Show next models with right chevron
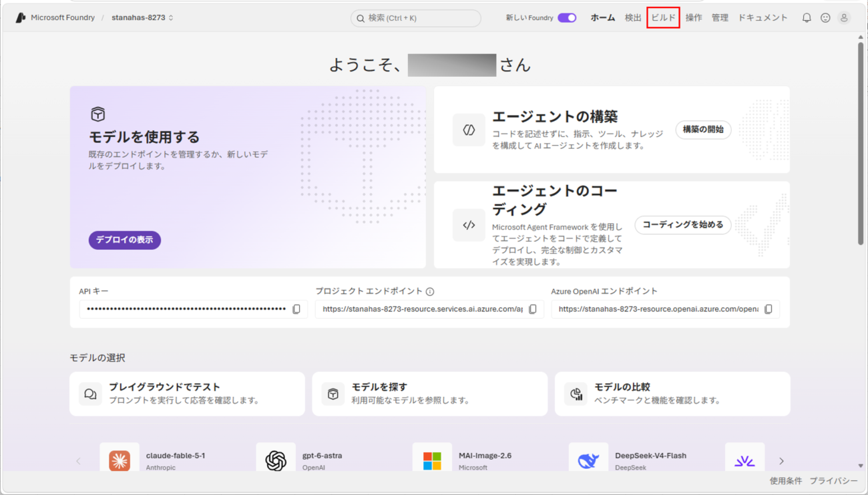Image resolution: width=868 pixels, height=495 pixels. point(781,461)
